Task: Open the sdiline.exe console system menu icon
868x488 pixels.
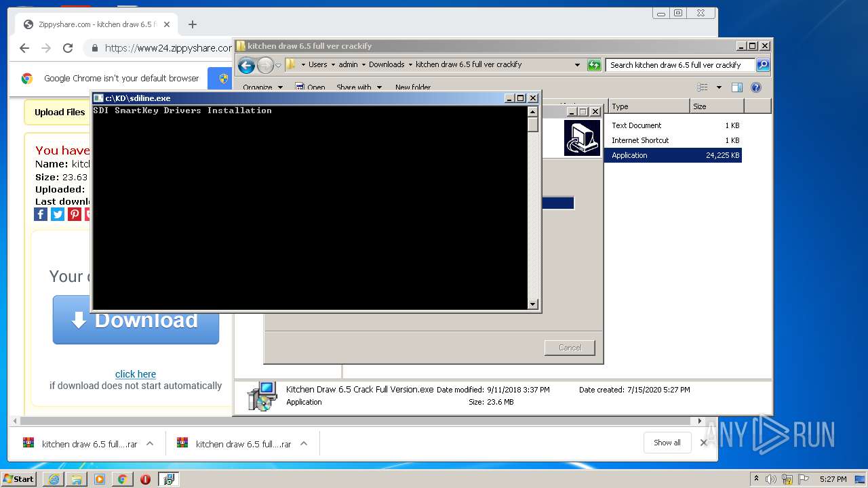Action: pos(98,98)
